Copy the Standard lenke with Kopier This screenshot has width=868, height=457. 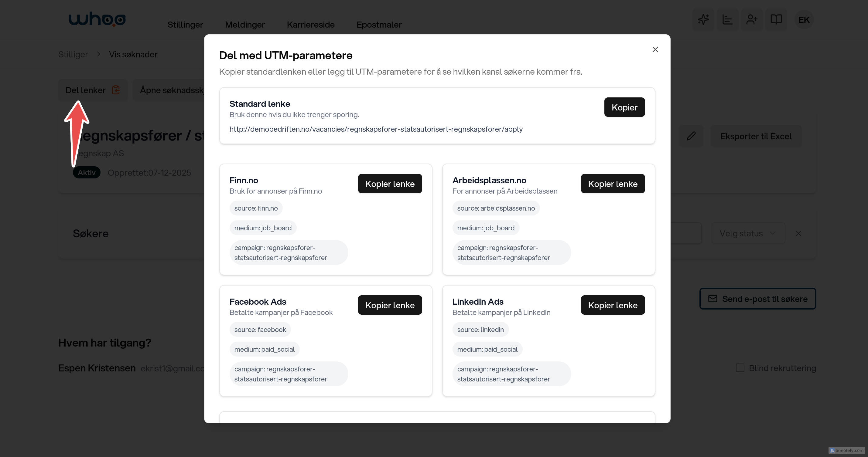624,107
